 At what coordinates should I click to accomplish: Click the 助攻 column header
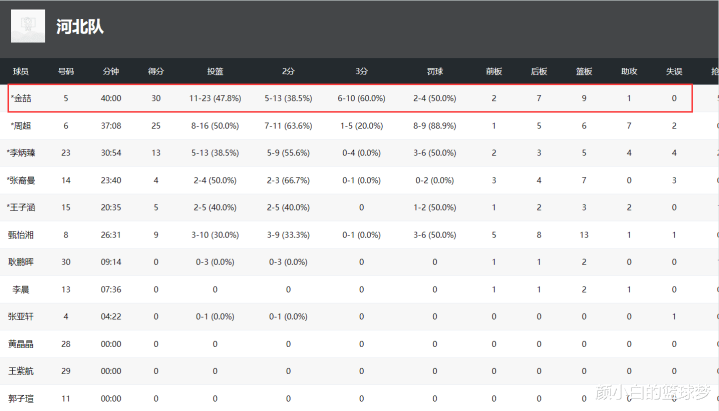click(x=629, y=72)
